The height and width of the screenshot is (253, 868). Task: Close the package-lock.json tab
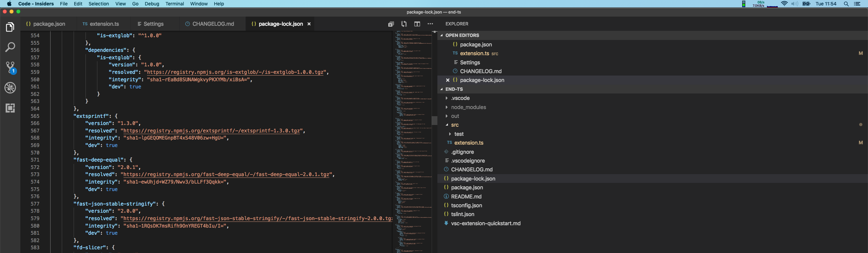(x=309, y=24)
